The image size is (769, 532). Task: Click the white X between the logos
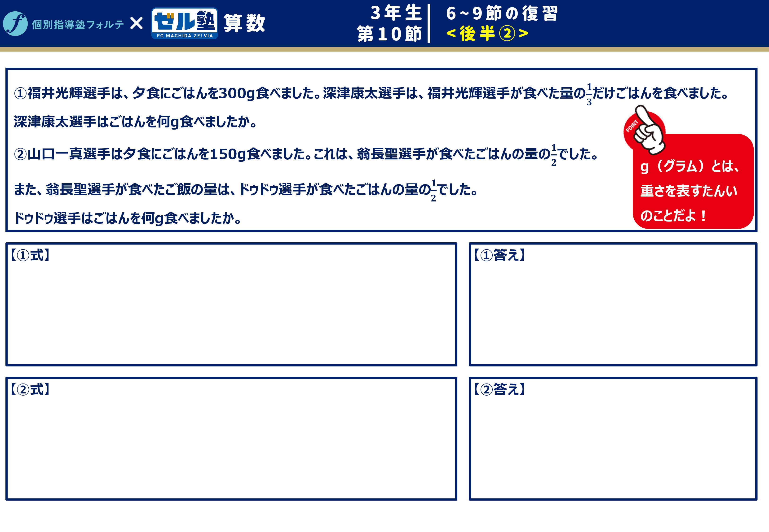pos(136,23)
